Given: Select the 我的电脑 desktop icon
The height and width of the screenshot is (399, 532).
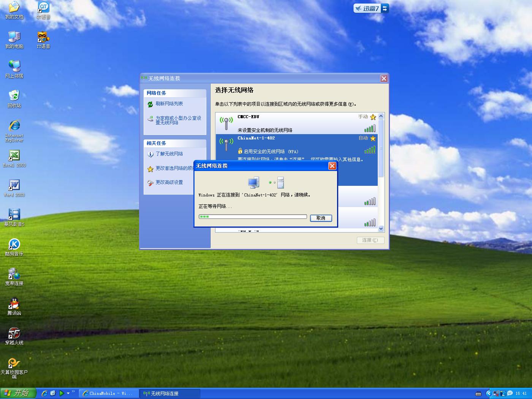Looking at the screenshot, I should 14,40.
